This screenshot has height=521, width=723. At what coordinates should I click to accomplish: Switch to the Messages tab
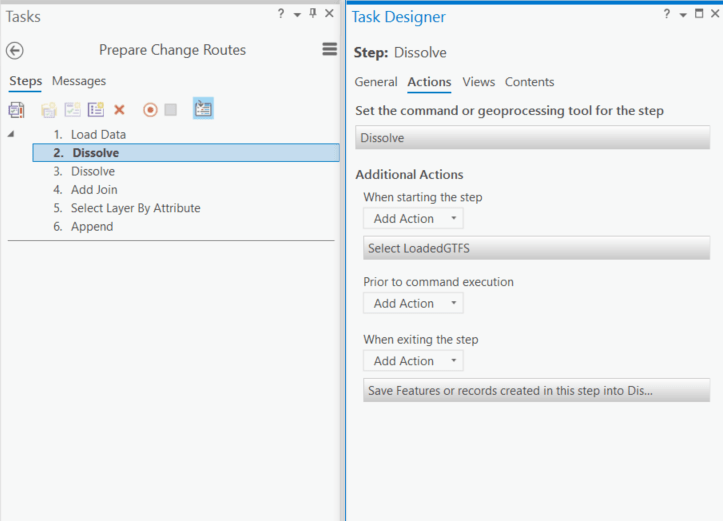point(79,81)
